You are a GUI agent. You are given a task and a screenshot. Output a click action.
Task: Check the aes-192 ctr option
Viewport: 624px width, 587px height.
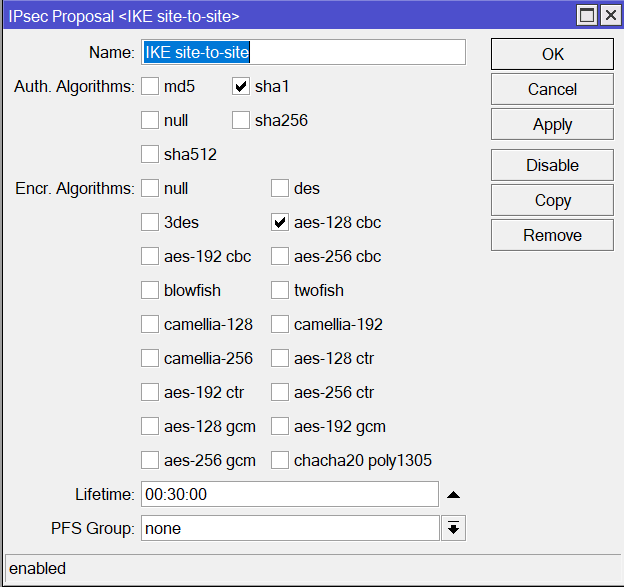tap(150, 392)
